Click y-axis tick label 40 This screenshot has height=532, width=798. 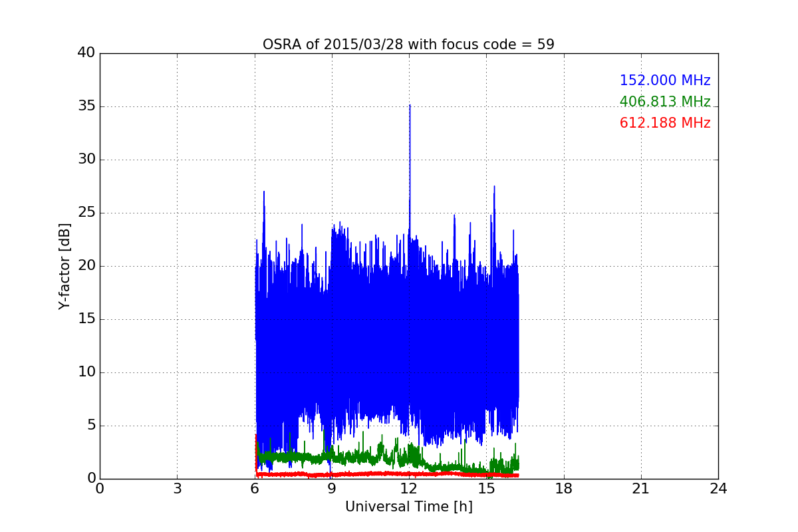[86, 53]
